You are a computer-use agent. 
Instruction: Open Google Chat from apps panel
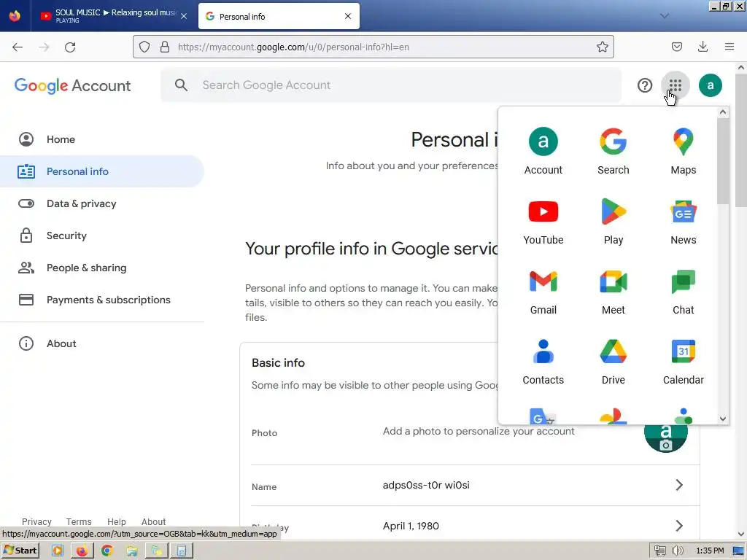(683, 292)
